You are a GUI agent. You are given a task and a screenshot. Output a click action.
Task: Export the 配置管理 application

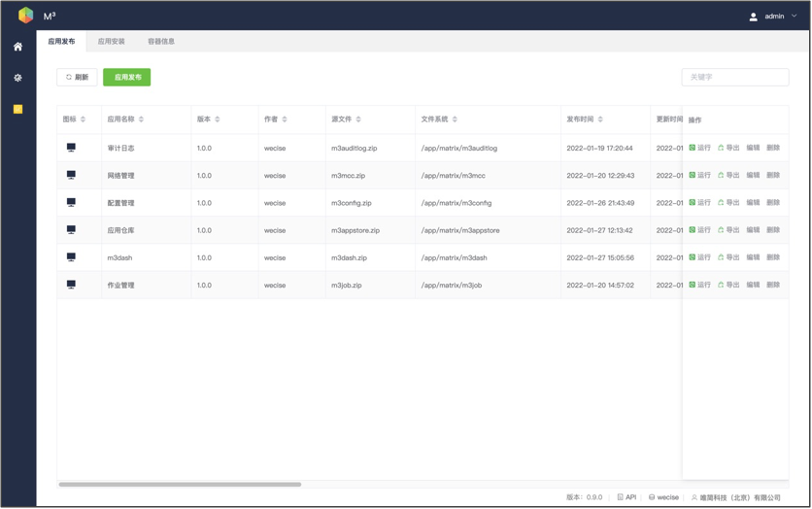[x=728, y=203]
